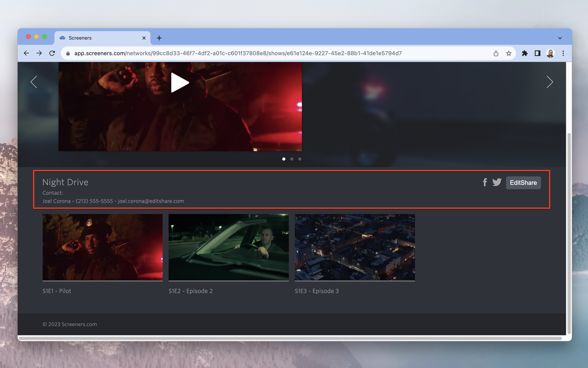Click the S1E2 - Episode 2 title
This screenshot has height=368, width=588.
tap(191, 291)
